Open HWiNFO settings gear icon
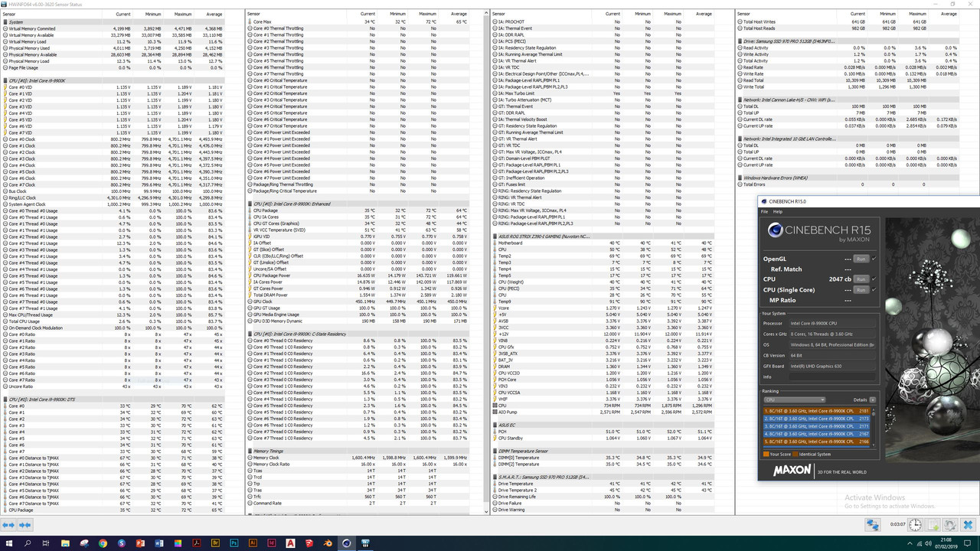 click(950, 524)
